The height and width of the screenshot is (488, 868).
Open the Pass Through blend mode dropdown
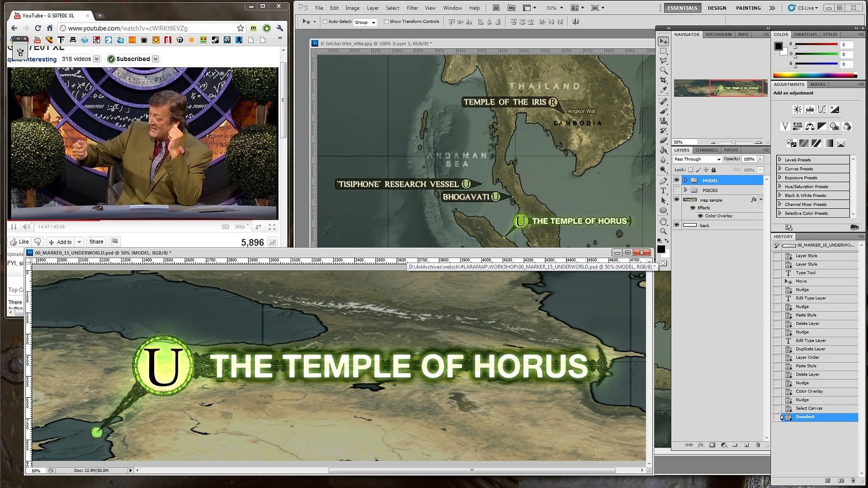(697, 159)
